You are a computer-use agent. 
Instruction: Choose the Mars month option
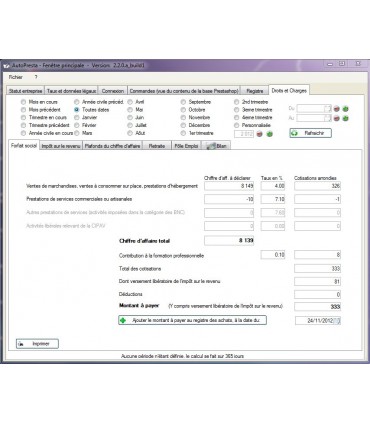[x=77, y=133]
